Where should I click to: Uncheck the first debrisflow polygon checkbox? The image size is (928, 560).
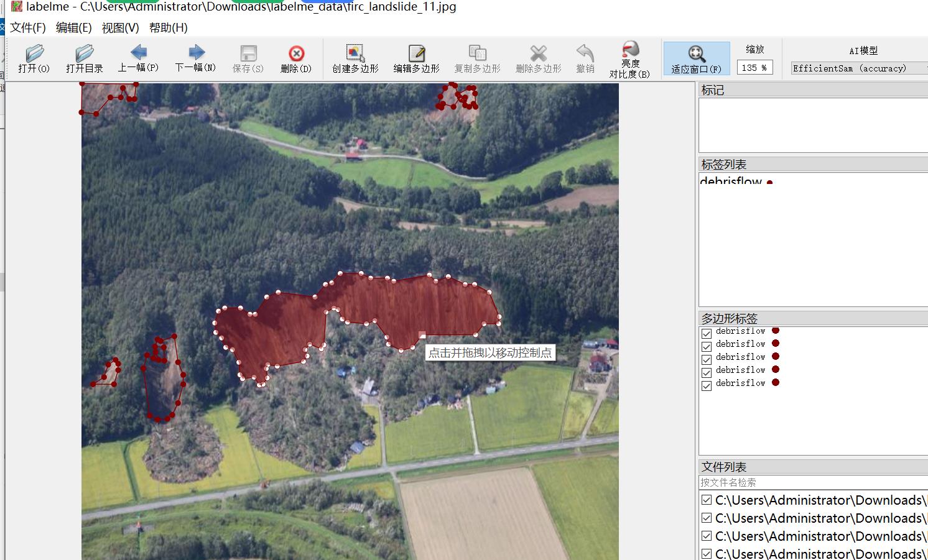click(707, 334)
